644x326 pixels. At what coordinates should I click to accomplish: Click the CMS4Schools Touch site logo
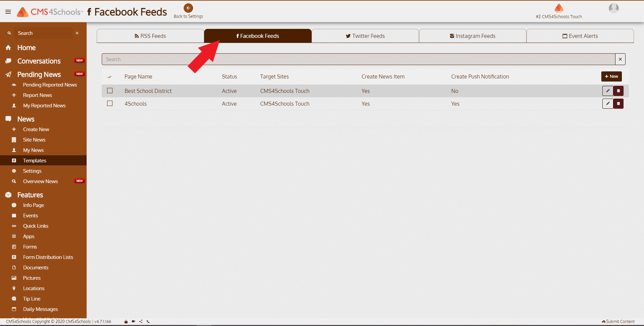pos(559,8)
